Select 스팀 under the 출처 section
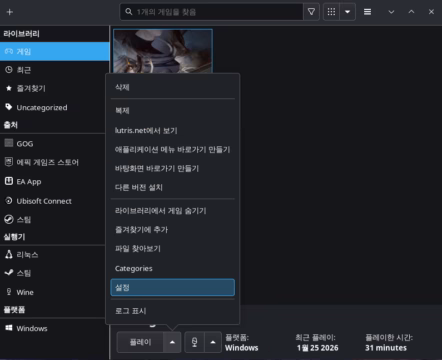The width and height of the screenshot is (442, 360). pyautogui.click(x=53, y=220)
